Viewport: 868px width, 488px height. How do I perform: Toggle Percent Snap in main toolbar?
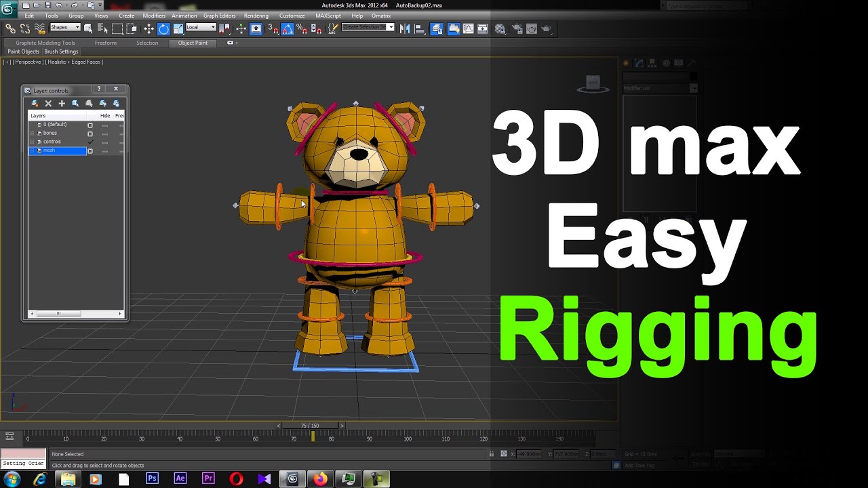point(302,28)
